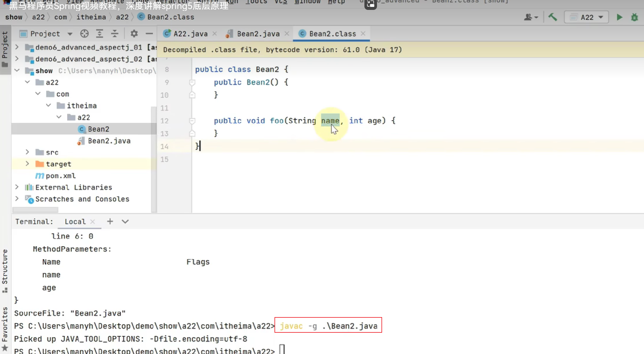The width and height of the screenshot is (644, 354).
Task: Expand demo6_advanced_aspectj_02 module
Action: tap(17, 59)
